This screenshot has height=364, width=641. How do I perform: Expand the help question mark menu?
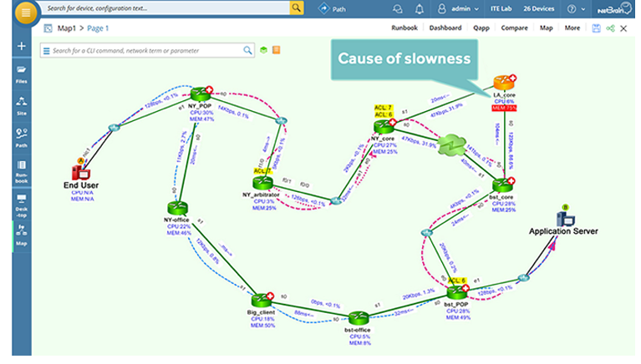point(576,9)
